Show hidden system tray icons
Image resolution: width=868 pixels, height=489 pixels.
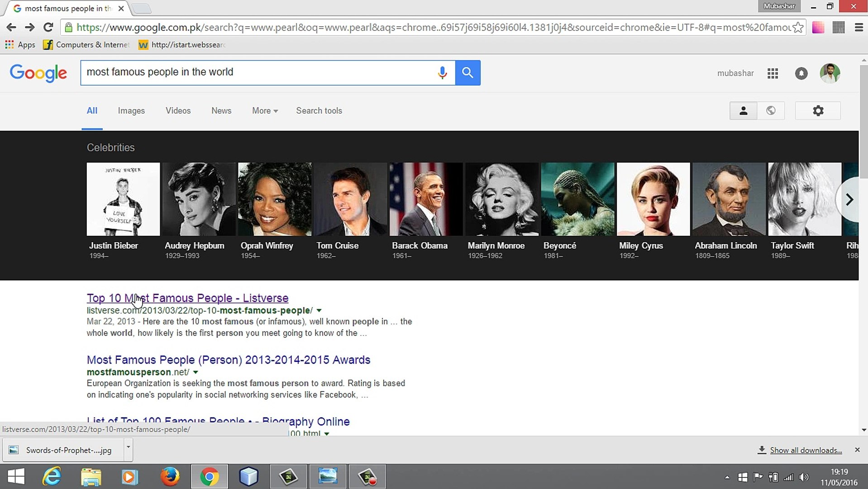click(727, 477)
